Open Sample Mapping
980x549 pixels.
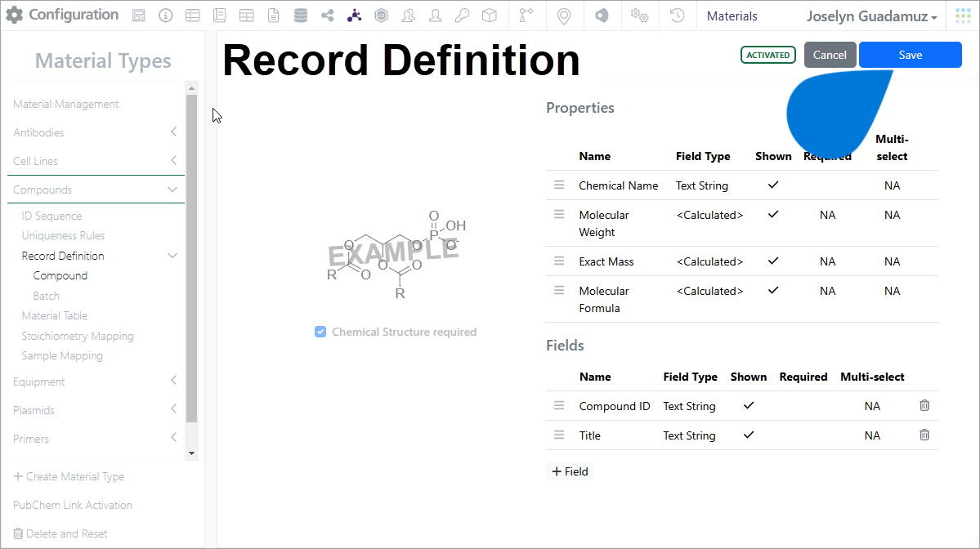[x=62, y=356]
